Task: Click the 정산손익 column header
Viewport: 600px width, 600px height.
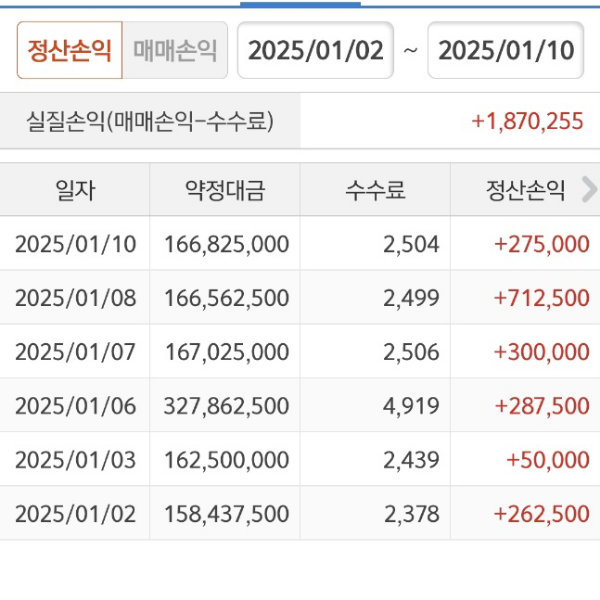Action: pos(525,190)
